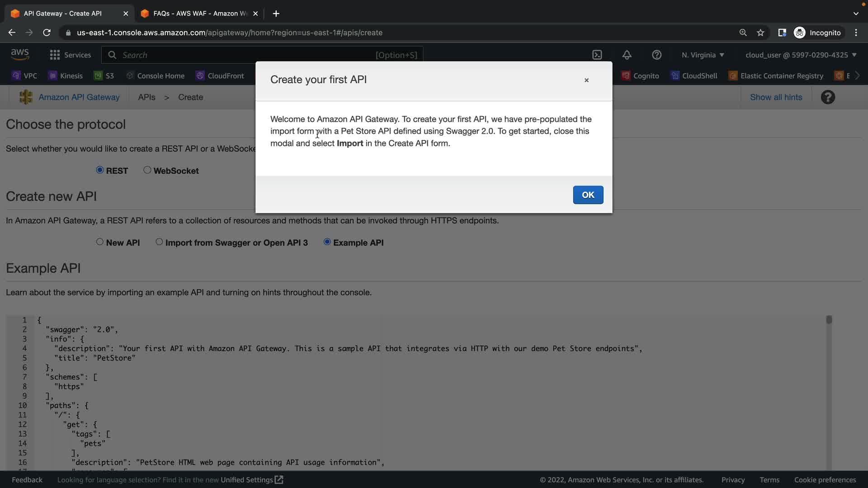Expand the N. Virginia region dropdown
This screenshot has height=488, width=868.
tap(703, 55)
